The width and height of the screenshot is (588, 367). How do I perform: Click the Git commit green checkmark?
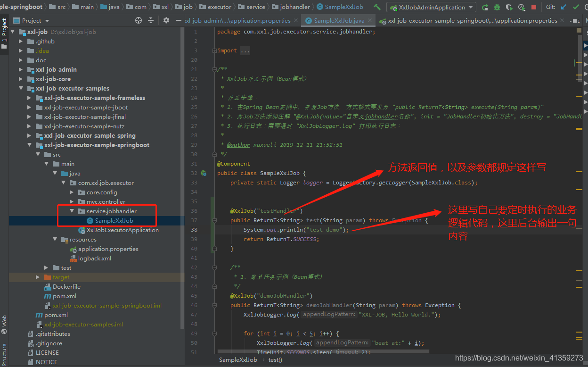(576, 7)
